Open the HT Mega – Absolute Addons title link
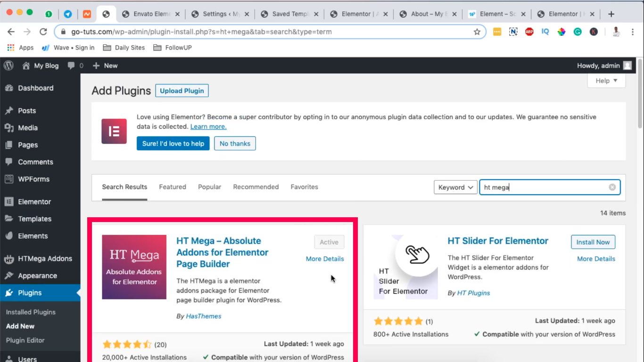 (223, 253)
